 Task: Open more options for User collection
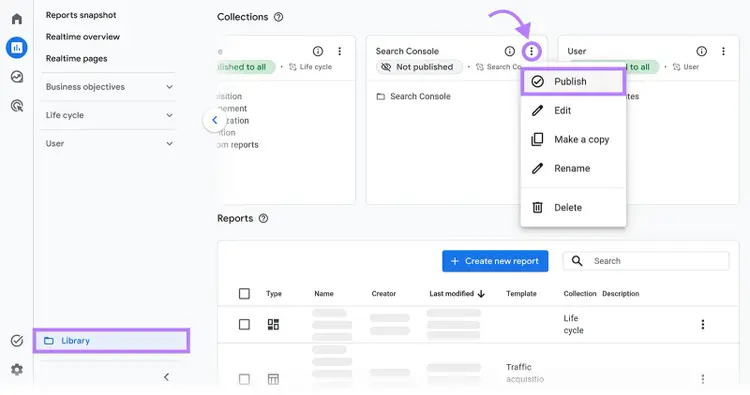[723, 51]
